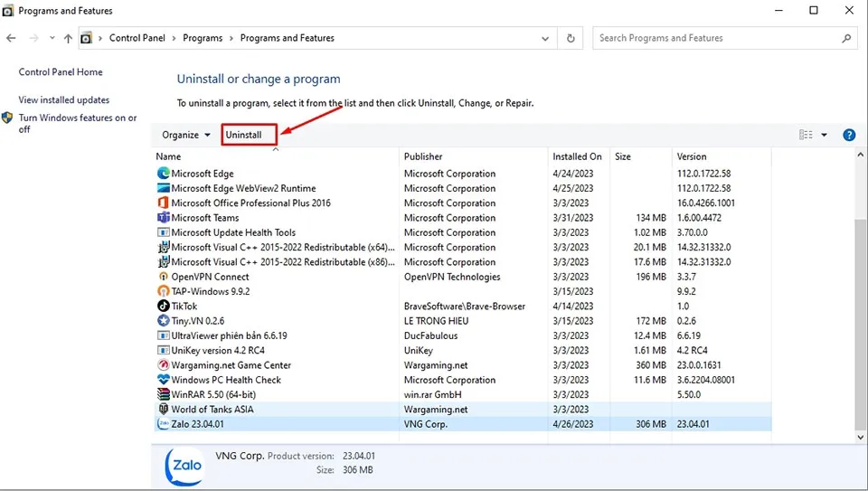Click the Refresh button beside address bar
Viewport: 868px width, 491px height.
coord(571,38)
